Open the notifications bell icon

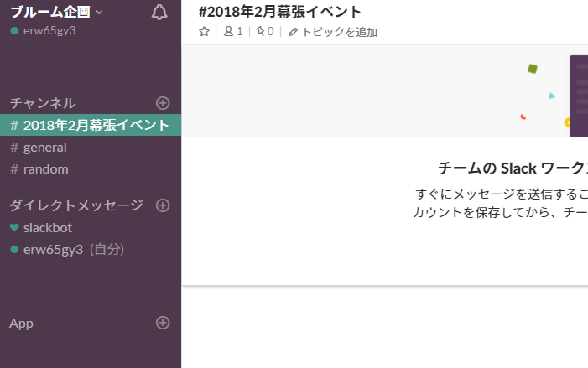click(159, 13)
